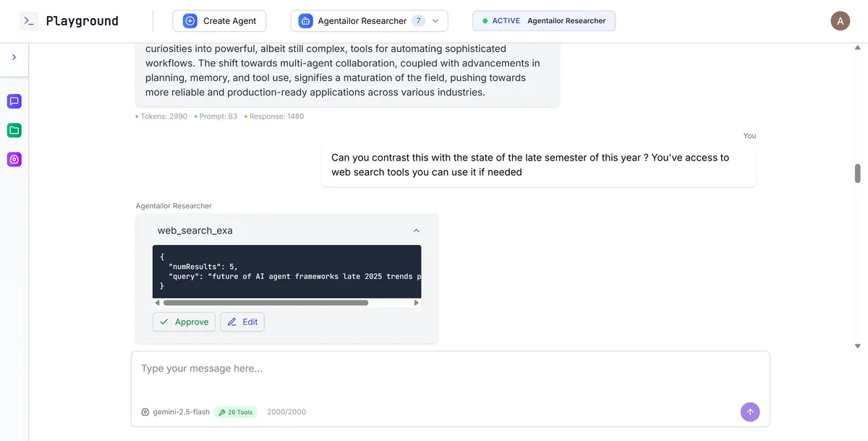Collapse the web_search_exa tool call panel
868x441 pixels.
point(416,231)
